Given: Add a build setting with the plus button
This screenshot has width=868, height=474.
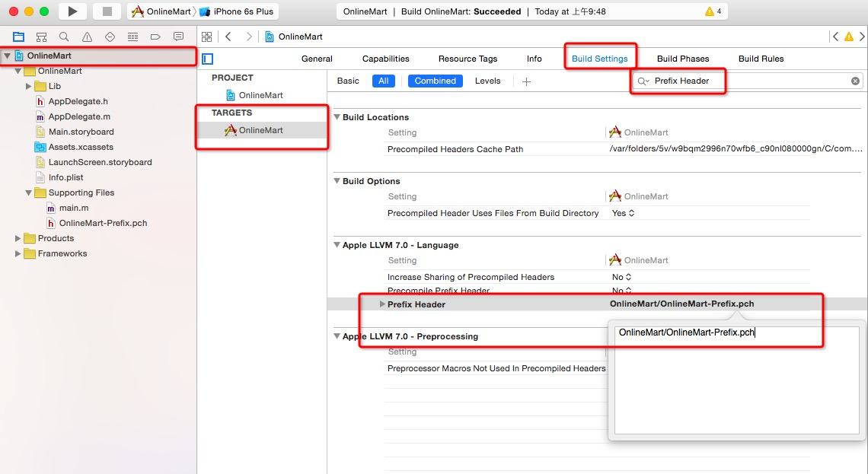Looking at the screenshot, I should point(526,81).
